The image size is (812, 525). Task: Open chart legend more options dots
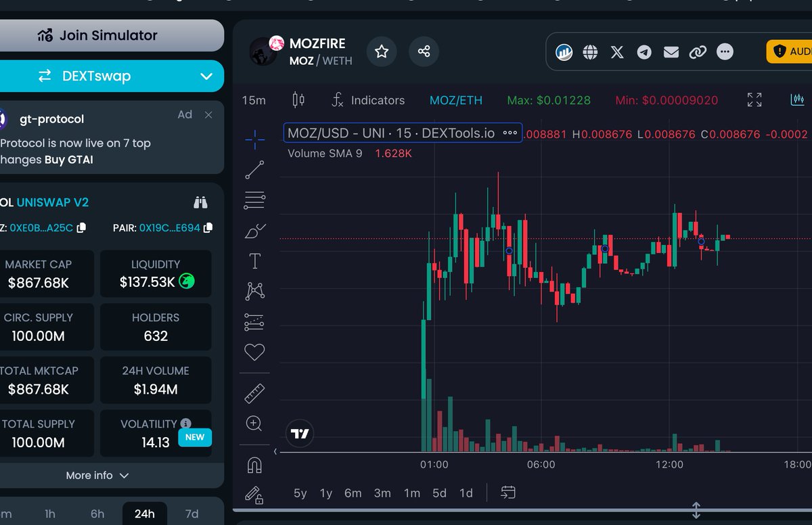[x=510, y=133]
